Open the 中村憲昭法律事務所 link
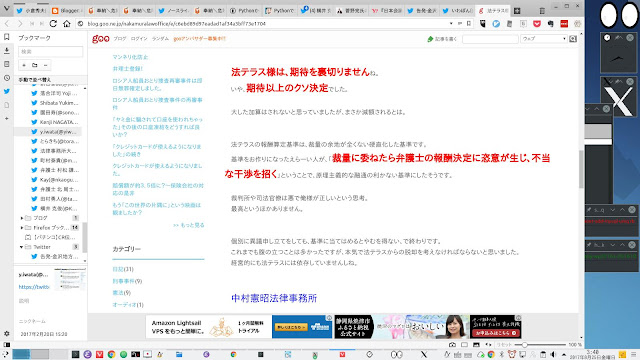The image size is (640, 360). pos(274,298)
